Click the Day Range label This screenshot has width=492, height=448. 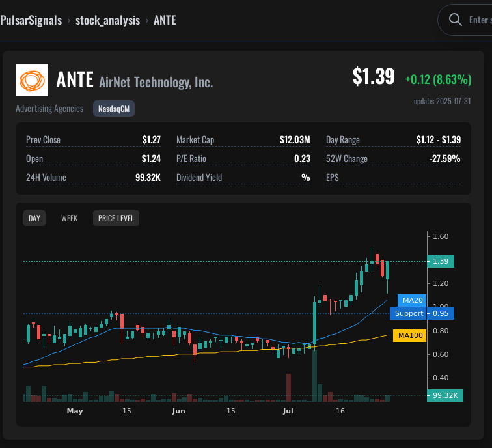[343, 140]
